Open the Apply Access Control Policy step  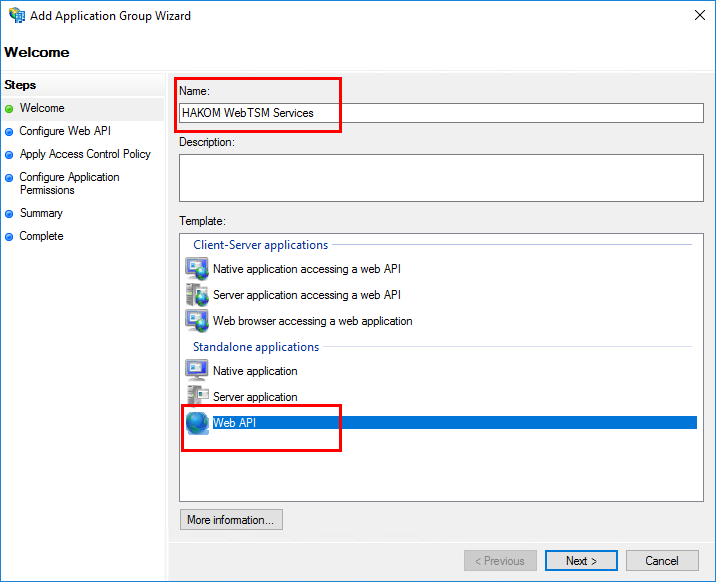pos(85,154)
